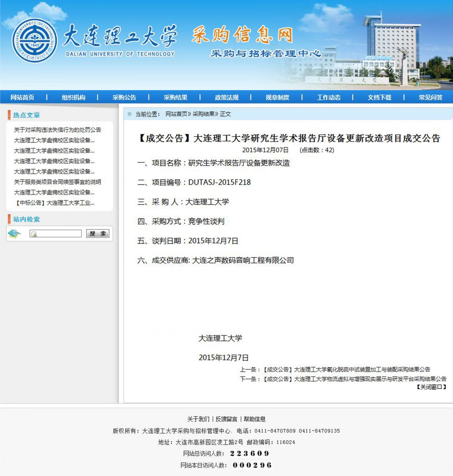Click 项目名称 line about 研究生学术报告厅设备更新改造
The width and height of the screenshot is (453, 476).
[x=214, y=163]
